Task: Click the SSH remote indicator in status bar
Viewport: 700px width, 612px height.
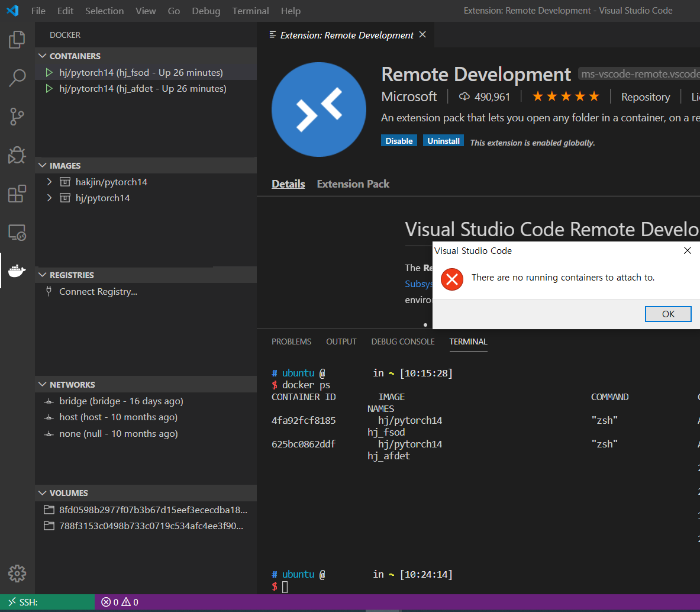Action: (47, 602)
